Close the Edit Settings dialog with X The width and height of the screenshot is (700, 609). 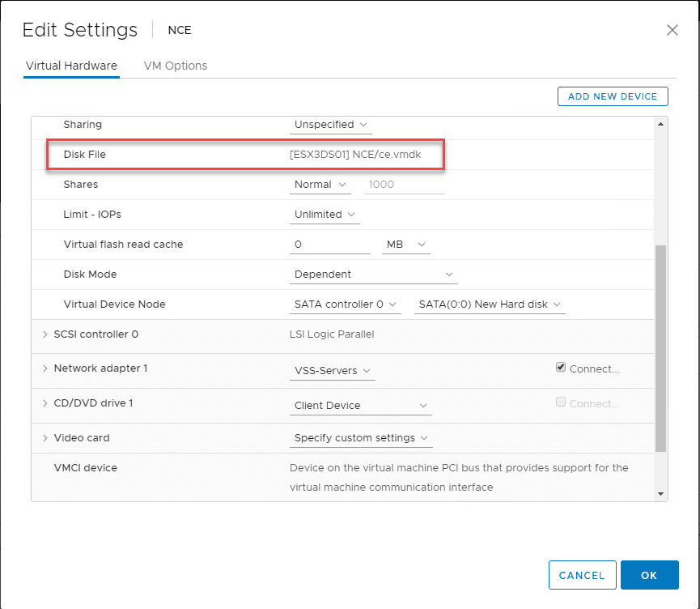[x=672, y=30]
